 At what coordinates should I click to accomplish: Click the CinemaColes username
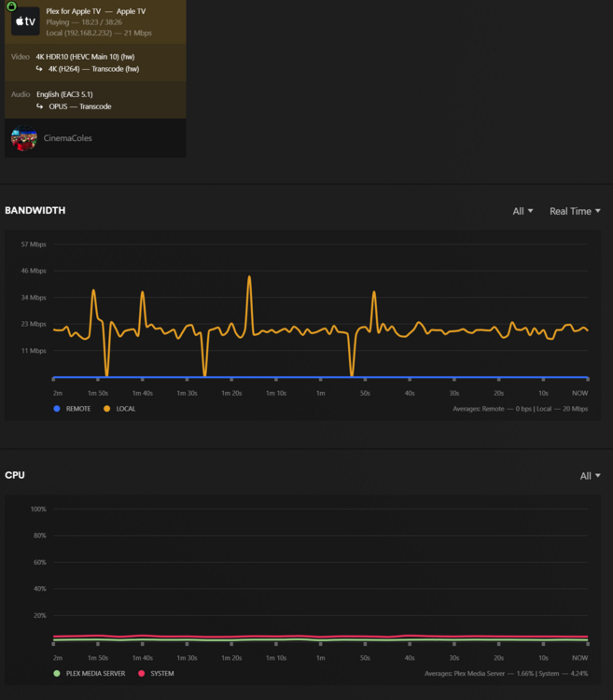(68, 138)
